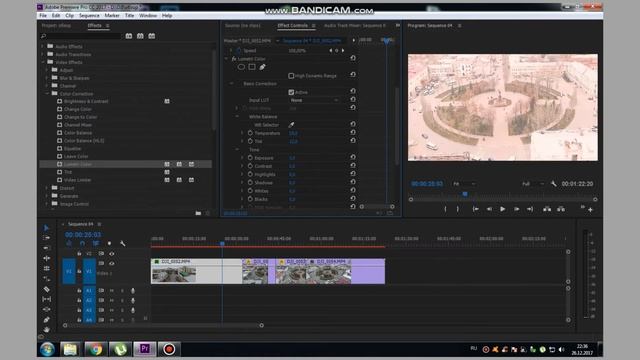Open the File menu
Image resolution: width=640 pixels, height=360 pixels.
point(43,16)
